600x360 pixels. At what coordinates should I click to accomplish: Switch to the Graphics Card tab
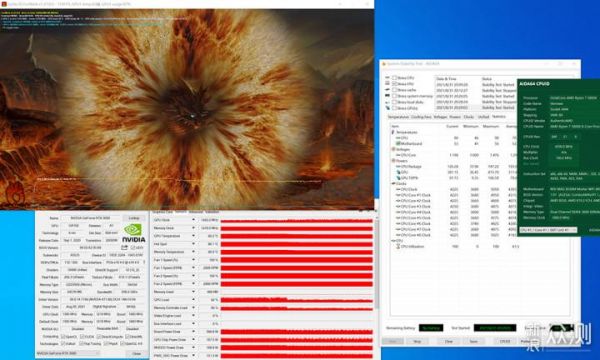162,212
